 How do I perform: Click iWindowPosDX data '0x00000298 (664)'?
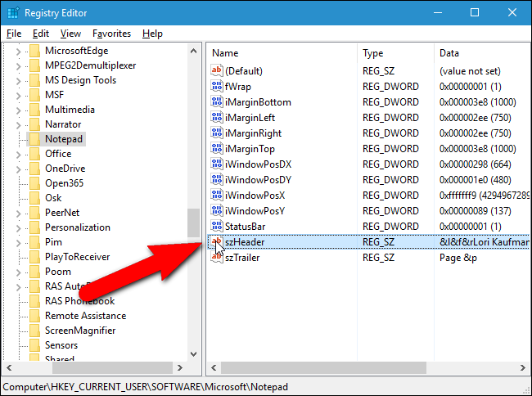click(x=475, y=164)
